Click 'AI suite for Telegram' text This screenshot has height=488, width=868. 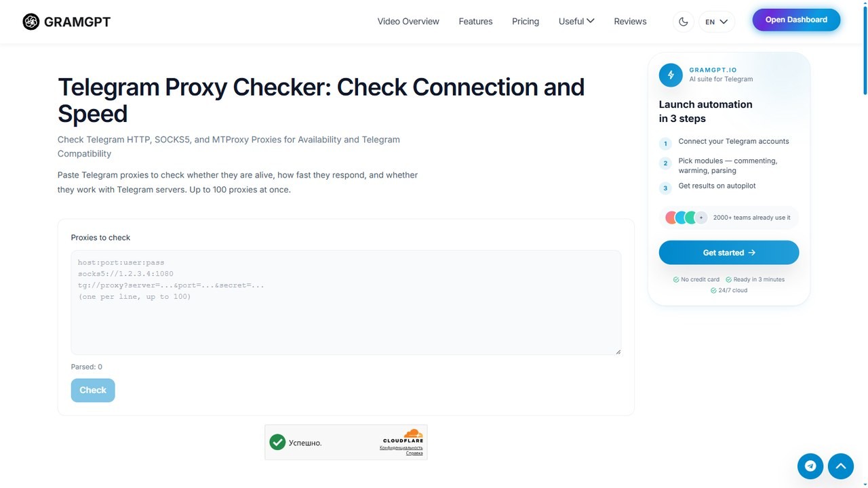[721, 79]
